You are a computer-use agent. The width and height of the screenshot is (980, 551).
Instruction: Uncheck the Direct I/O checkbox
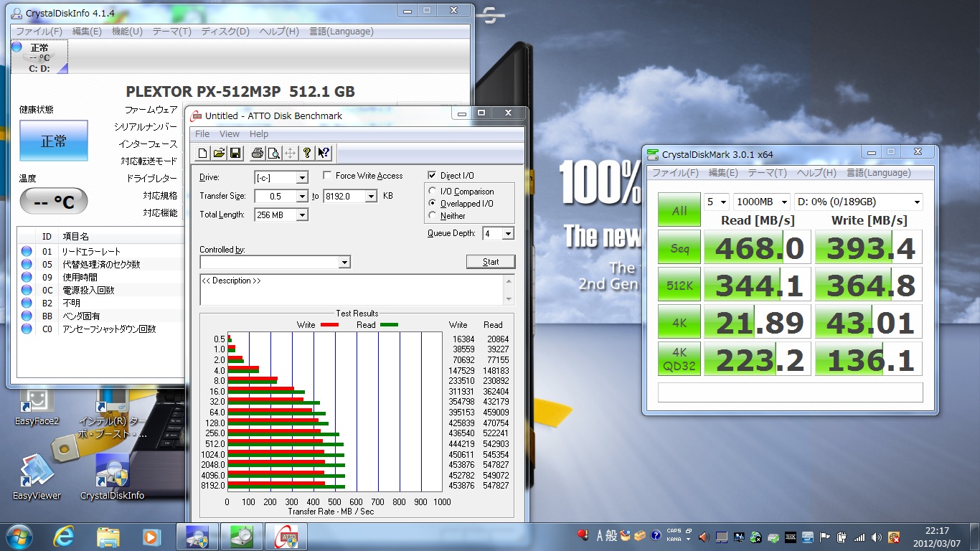(432, 176)
